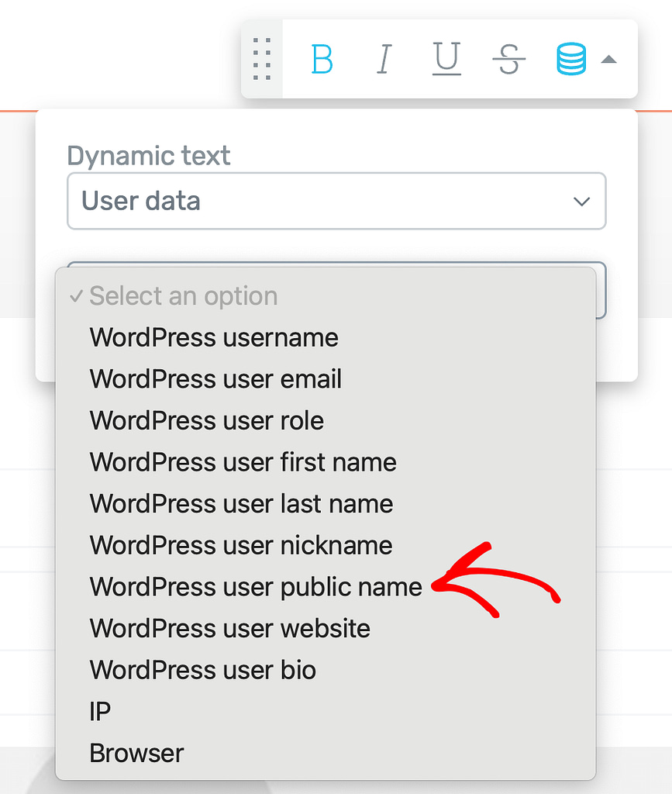Pick WordPress user nickname option
This screenshot has height=794, width=672.
[326, 545]
